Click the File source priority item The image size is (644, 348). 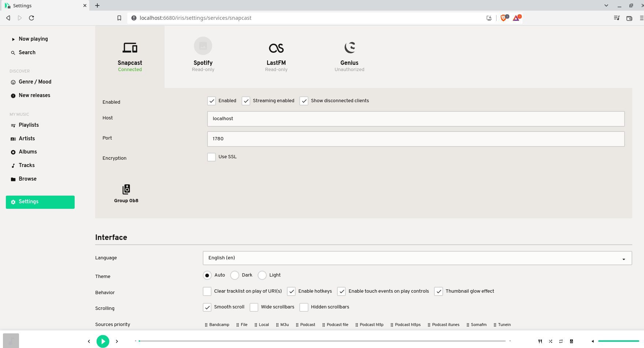[242, 325]
